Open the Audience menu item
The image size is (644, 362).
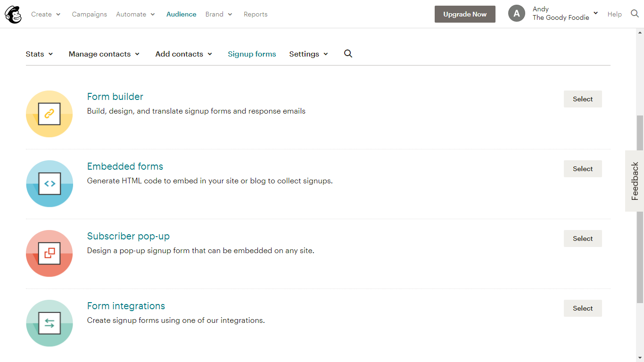point(182,14)
